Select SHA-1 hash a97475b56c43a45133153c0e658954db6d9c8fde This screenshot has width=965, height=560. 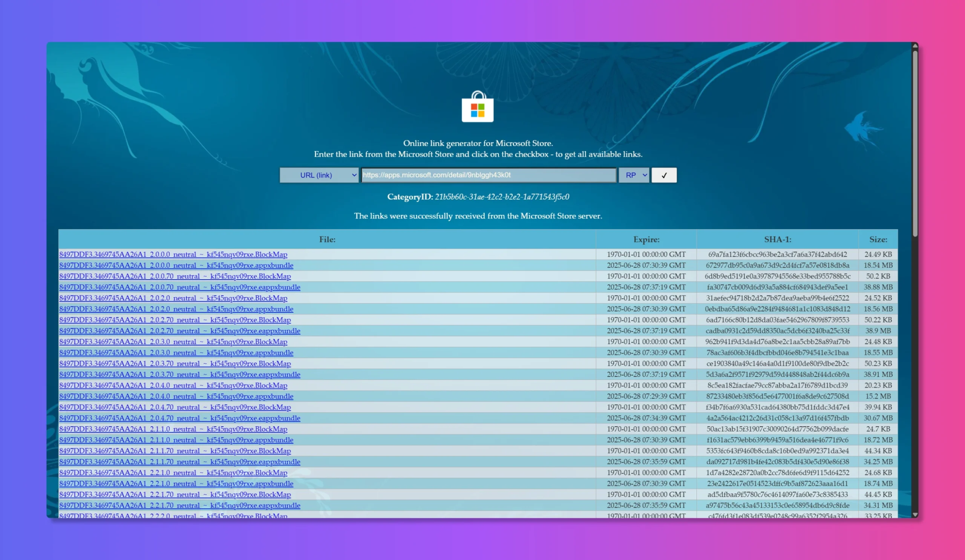click(777, 505)
